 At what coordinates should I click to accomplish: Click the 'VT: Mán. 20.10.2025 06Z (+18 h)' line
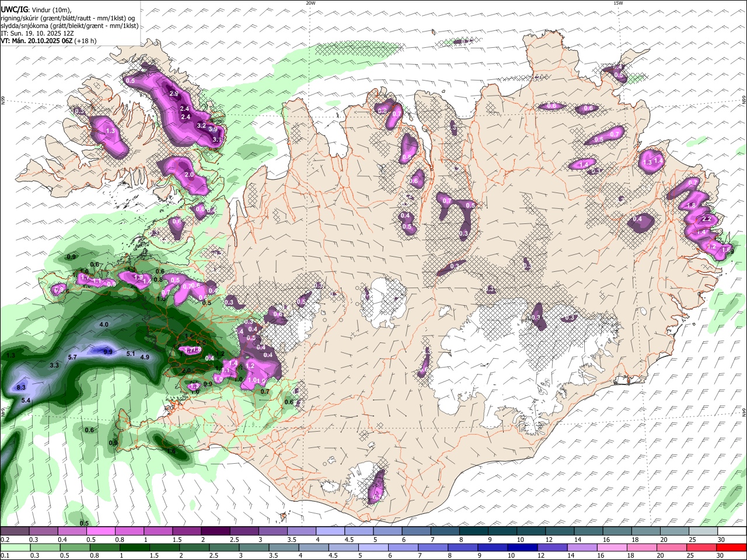point(48,41)
